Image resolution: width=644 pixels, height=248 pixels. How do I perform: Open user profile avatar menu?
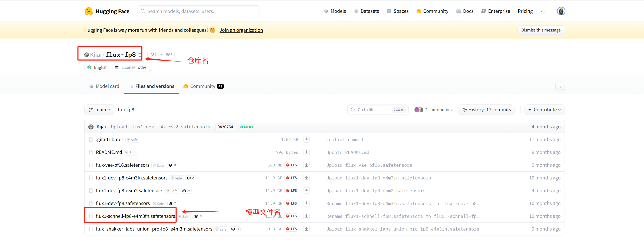561,11
